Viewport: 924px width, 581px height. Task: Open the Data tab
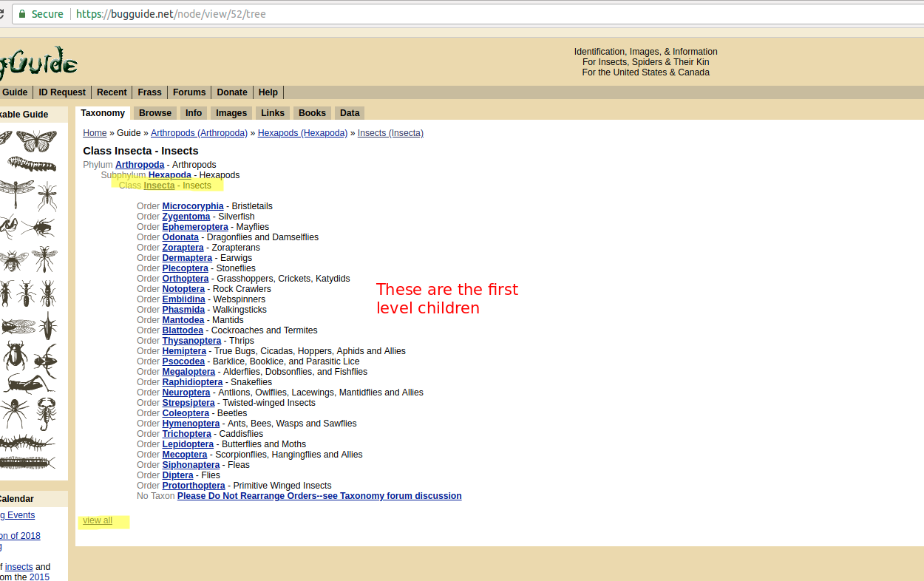[x=349, y=112]
